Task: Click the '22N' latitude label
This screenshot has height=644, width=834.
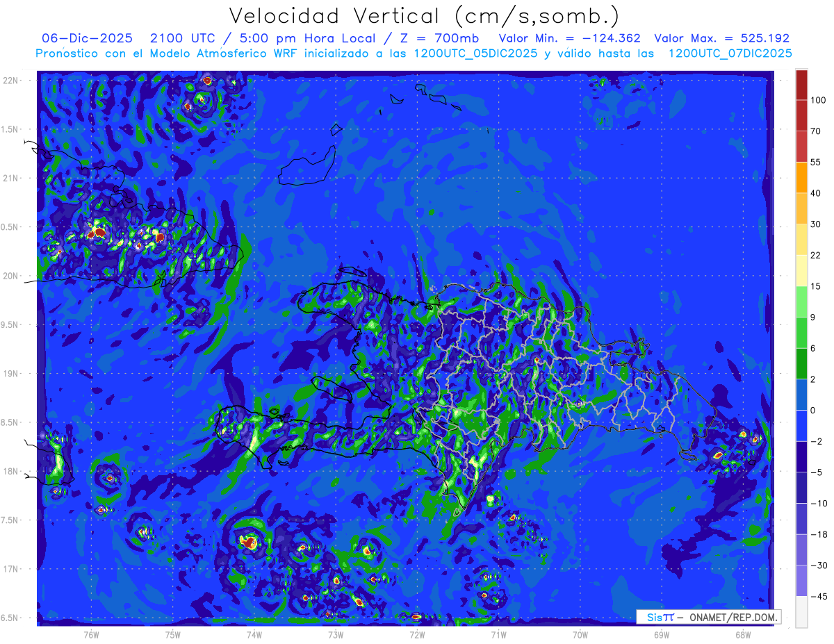Action: pos(11,81)
